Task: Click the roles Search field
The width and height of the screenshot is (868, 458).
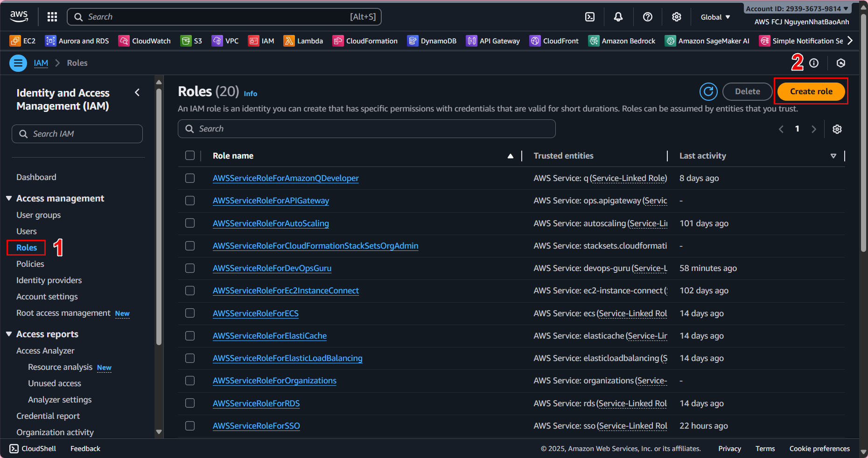Action: [366, 129]
